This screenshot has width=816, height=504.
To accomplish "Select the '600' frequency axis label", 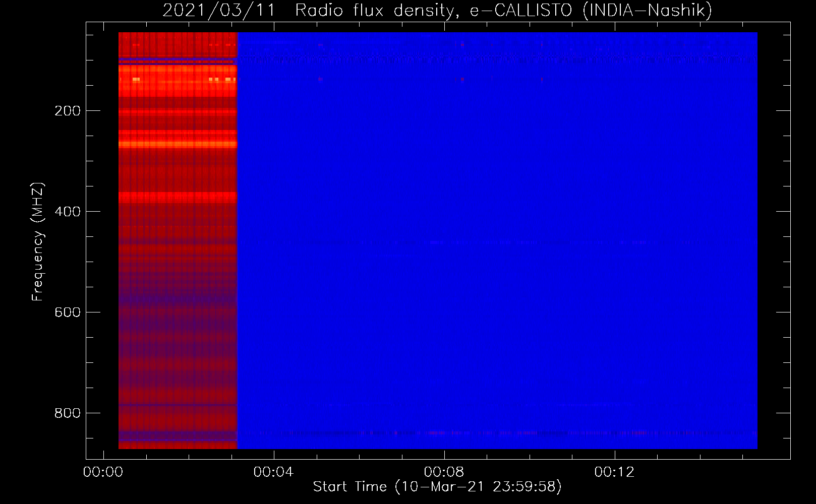I will tap(68, 312).
